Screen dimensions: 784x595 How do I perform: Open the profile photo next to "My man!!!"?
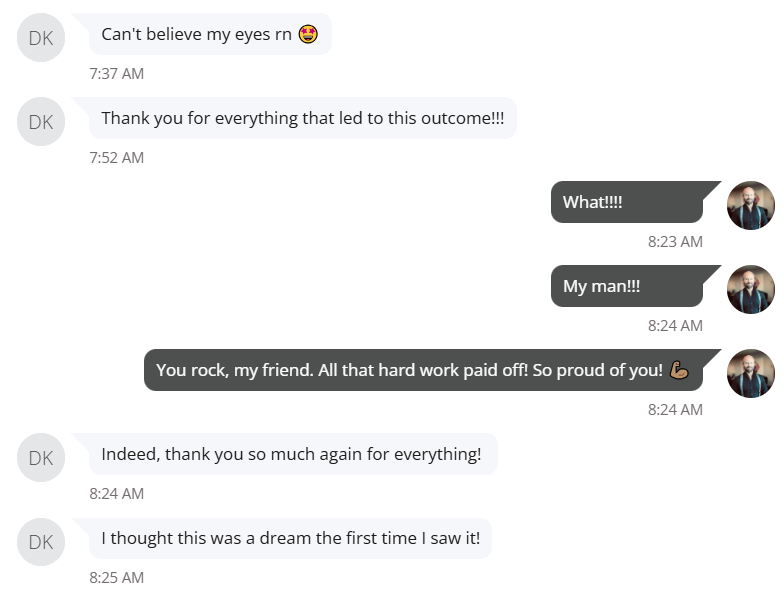(750, 290)
